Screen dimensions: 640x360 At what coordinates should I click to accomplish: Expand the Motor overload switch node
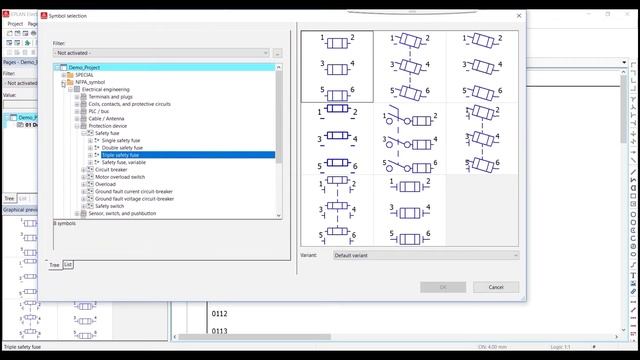tap(83, 177)
